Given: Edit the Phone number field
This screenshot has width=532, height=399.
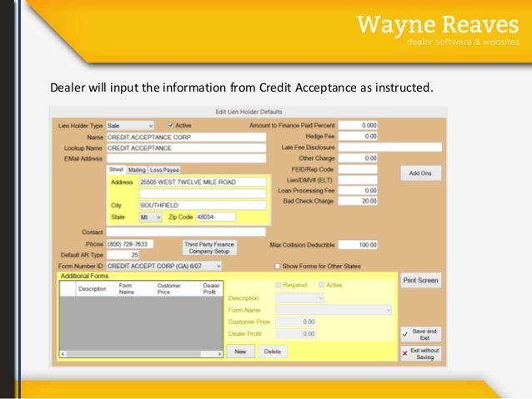Looking at the screenshot, I should coord(130,244).
